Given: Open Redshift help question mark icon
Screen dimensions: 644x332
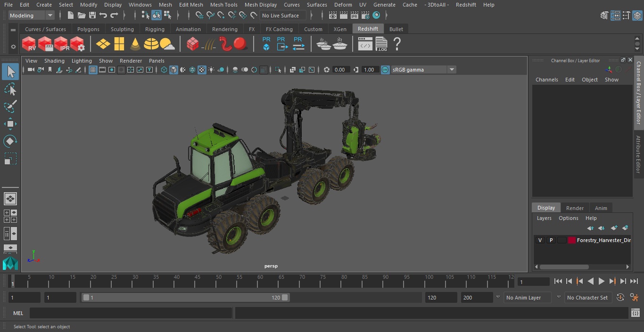Looking at the screenshot, I should (x=397, y=44).
